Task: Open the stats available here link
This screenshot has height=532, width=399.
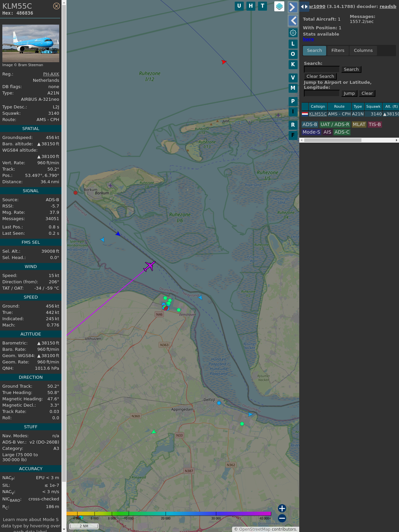Action: point(308,39)
